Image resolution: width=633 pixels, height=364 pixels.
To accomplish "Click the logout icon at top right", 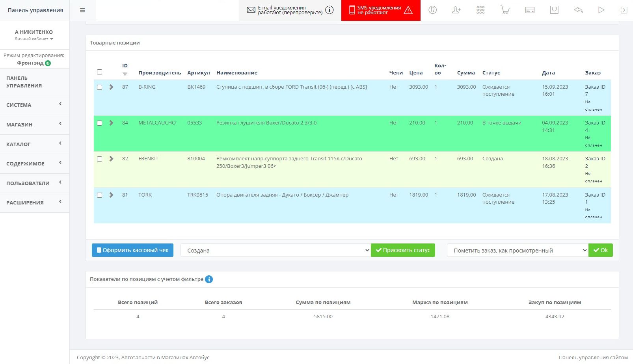I will click(623, 10).
